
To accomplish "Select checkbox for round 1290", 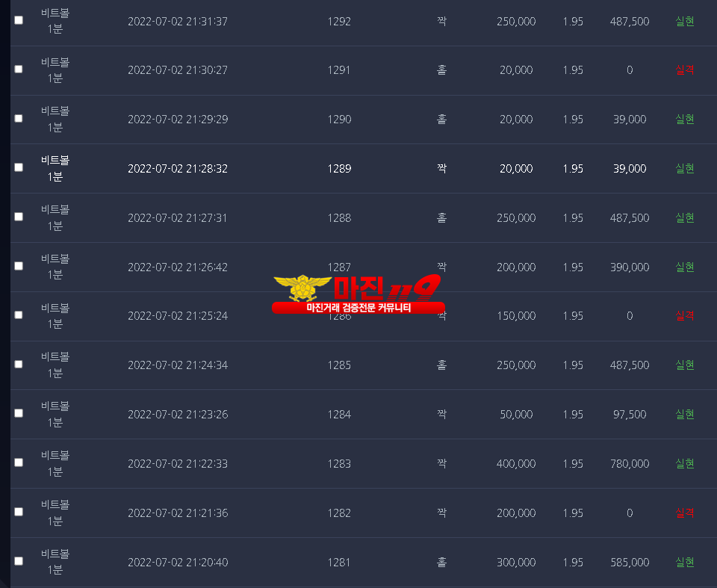I will [19, 119].
